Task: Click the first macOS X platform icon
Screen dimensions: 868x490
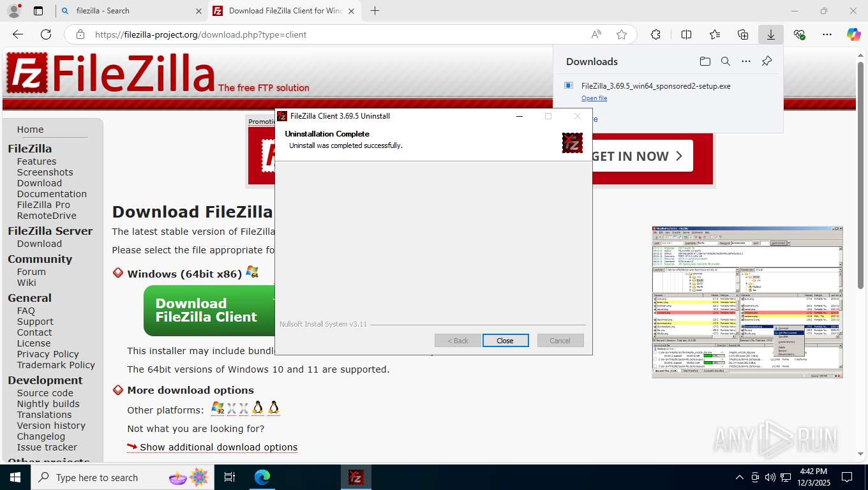Action: coord(232,408)
